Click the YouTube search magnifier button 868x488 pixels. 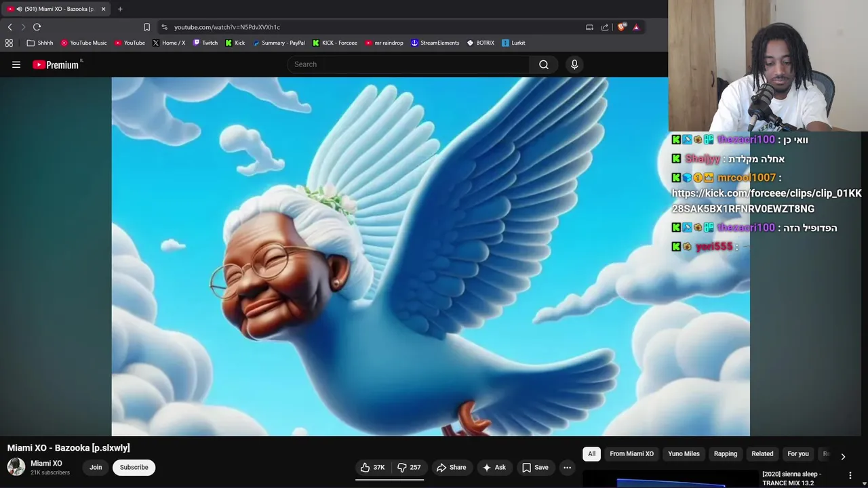[x=544, y=64]
